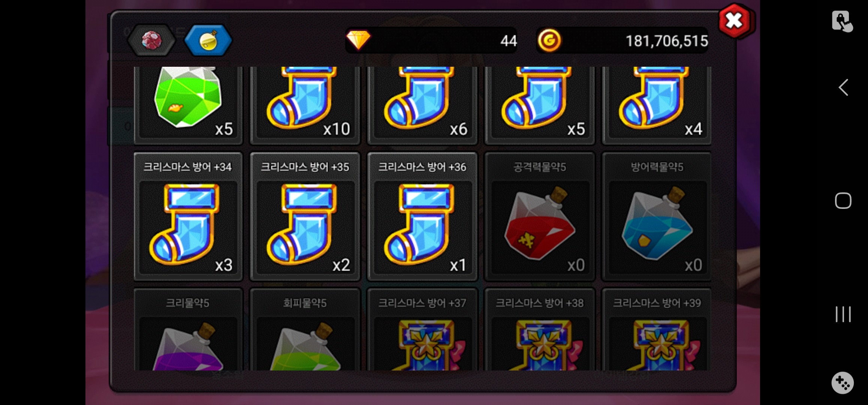This screenshot has width=868, height=405.
Task: Select the red gem hexagon tab
Action: (x=151, y=40)
